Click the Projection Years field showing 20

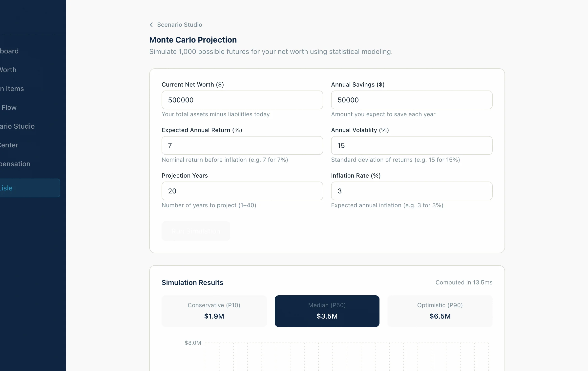(x=242, y=191)
